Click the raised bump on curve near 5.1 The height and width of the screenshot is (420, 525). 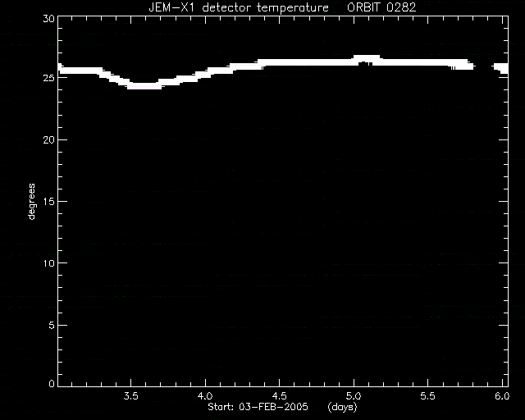point(367,59)
